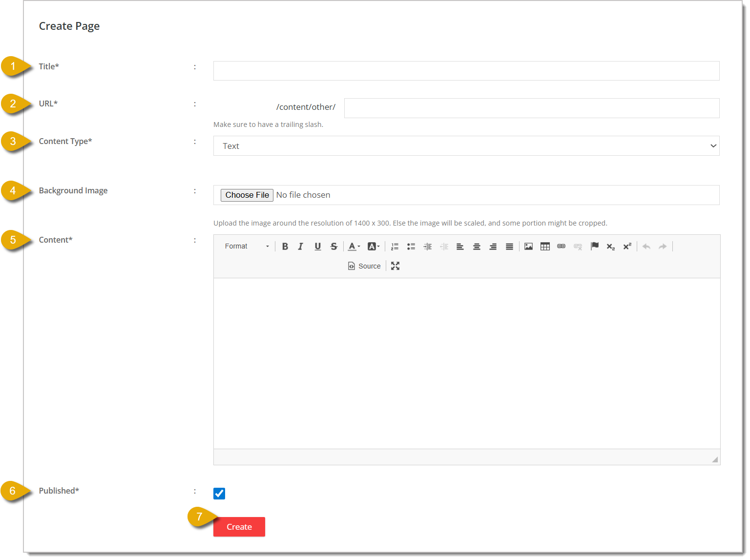Screen dimensions: 750x560
Task: Center align content text
Action: pyautogui.click(x=477, y=247)
